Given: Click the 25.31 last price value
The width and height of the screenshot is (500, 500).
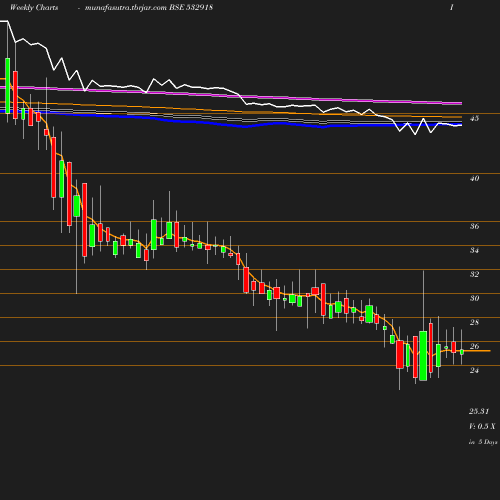Looking at the screenshot, I should click(479, 411).
